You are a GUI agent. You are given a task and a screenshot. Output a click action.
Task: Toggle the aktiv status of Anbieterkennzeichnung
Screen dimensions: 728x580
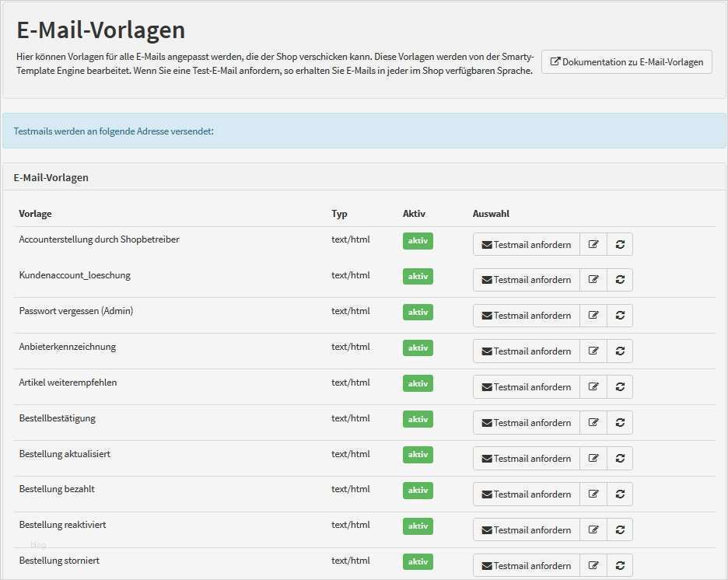point(418,348)
